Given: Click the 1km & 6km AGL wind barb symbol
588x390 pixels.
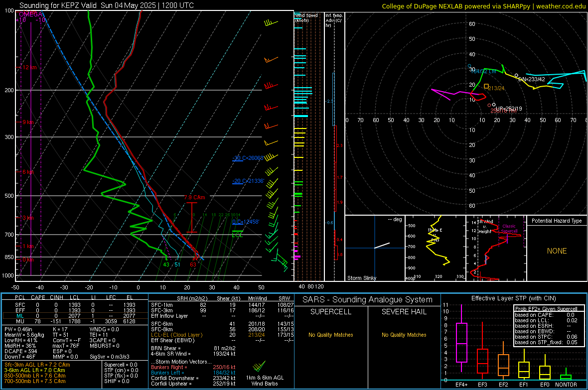Looking at the screenshot, I should 259,366.
